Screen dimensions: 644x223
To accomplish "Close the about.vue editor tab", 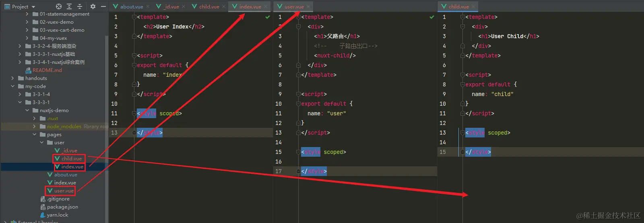I will pos(148,6).
